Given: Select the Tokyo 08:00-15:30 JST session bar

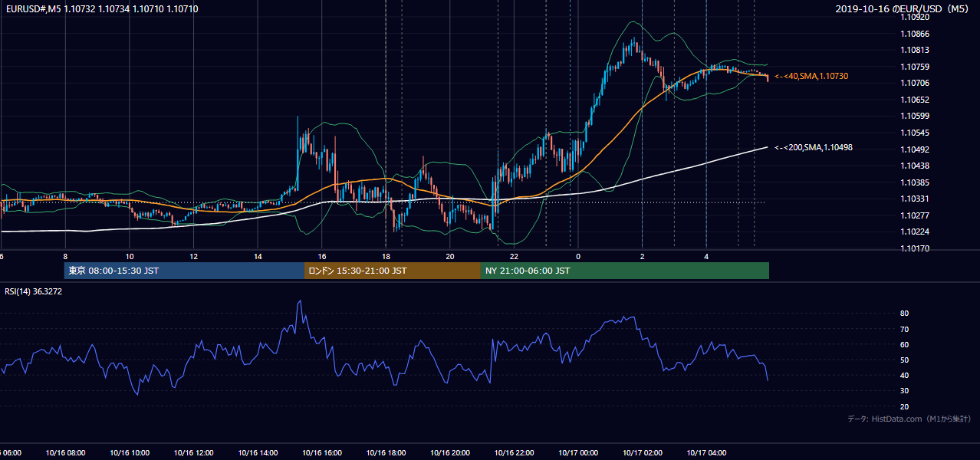Looking at the screenshot, I should pos(184,271).
